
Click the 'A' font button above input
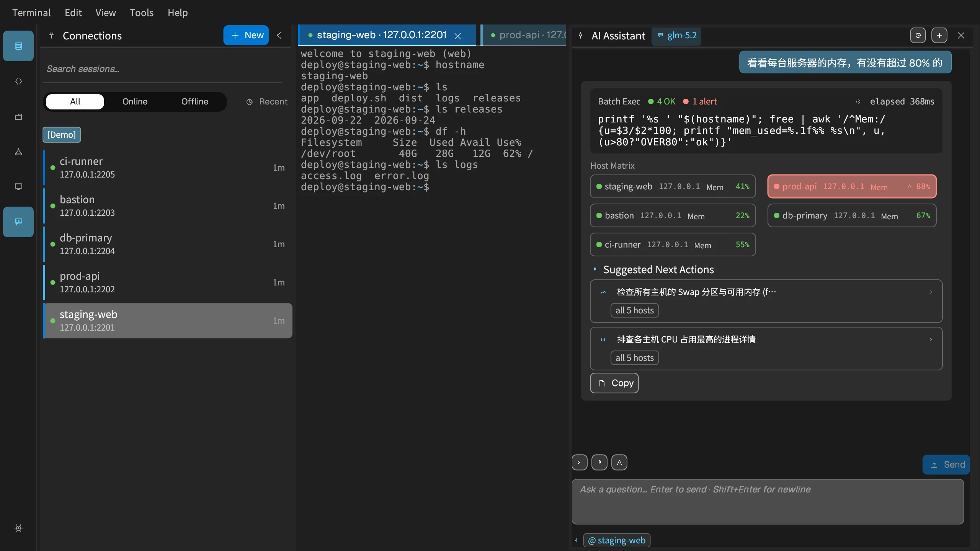619,462
